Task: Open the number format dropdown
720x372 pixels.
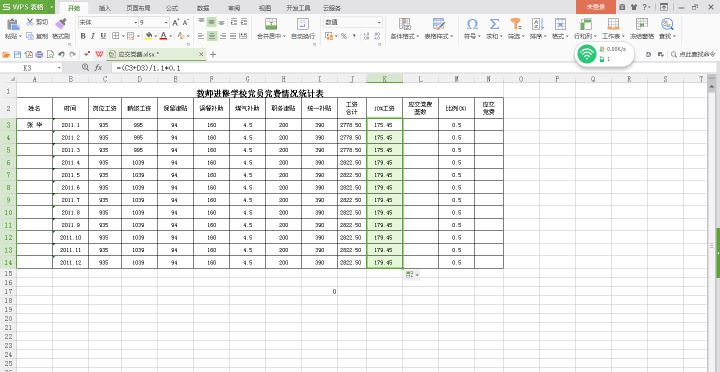Action: pos(379,23)
